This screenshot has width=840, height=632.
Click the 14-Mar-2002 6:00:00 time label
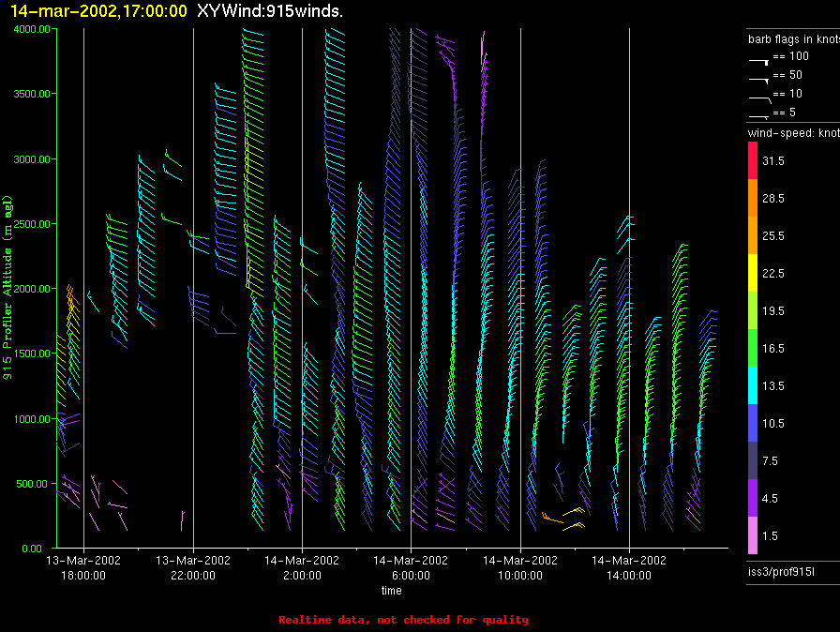(411, 567)
